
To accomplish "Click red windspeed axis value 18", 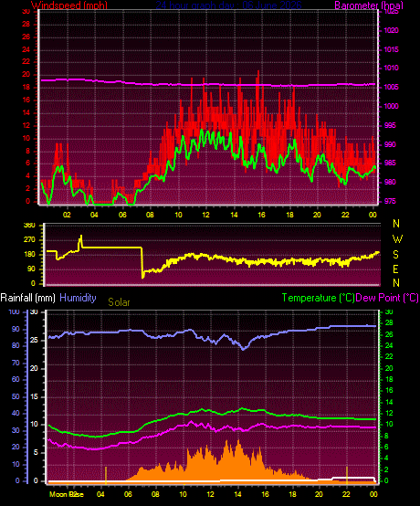I will (26, 87).
